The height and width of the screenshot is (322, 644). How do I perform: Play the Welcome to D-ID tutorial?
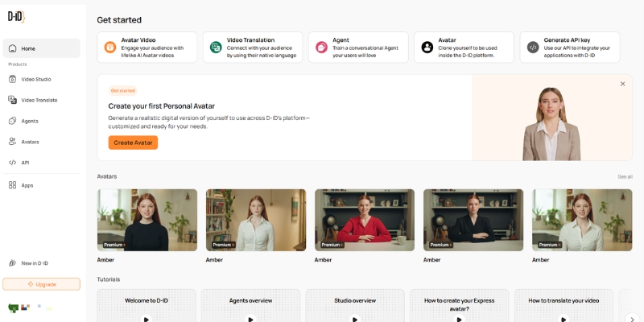147,318
